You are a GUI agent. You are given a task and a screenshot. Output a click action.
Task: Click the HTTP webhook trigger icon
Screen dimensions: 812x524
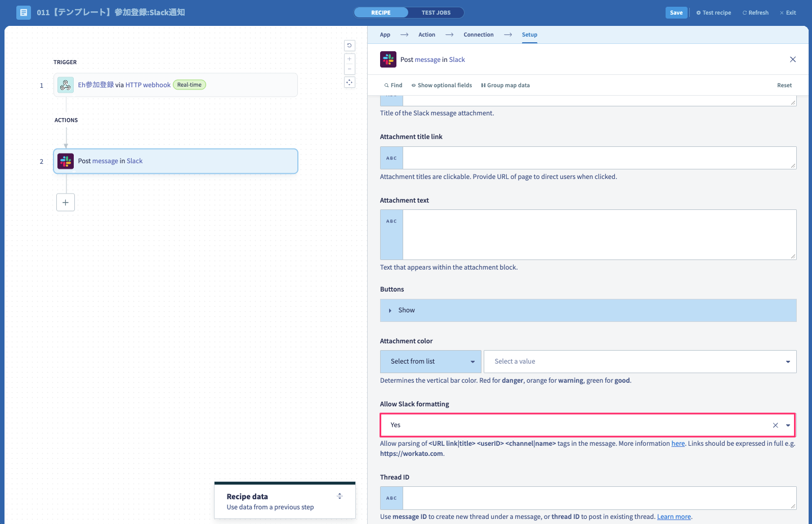click(x=65, y=85)
